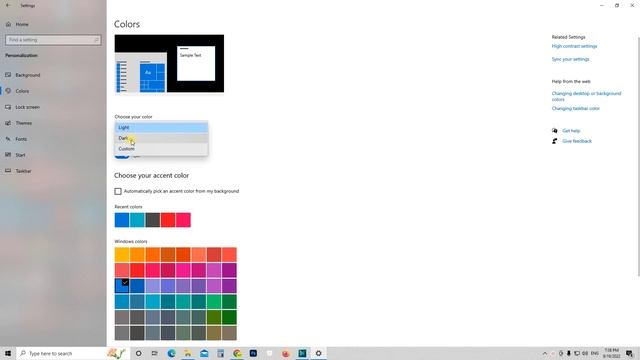Open the Background settings page icon
The image size is (640, 360).
click(x=8, y=75)
